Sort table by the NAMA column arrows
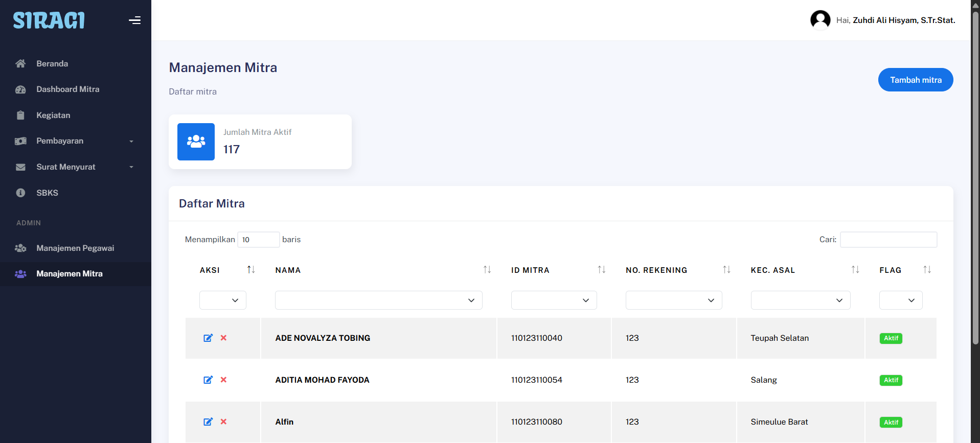 (487, 270)
